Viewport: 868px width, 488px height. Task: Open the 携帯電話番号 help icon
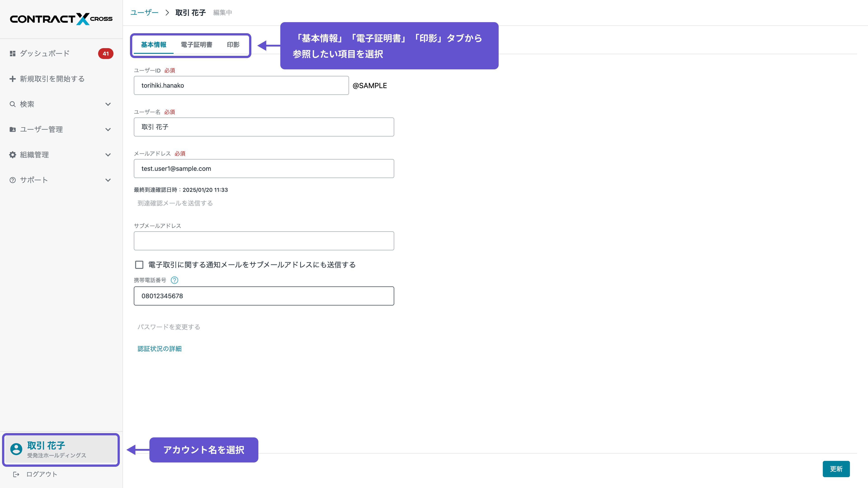[x=175, y=280]
